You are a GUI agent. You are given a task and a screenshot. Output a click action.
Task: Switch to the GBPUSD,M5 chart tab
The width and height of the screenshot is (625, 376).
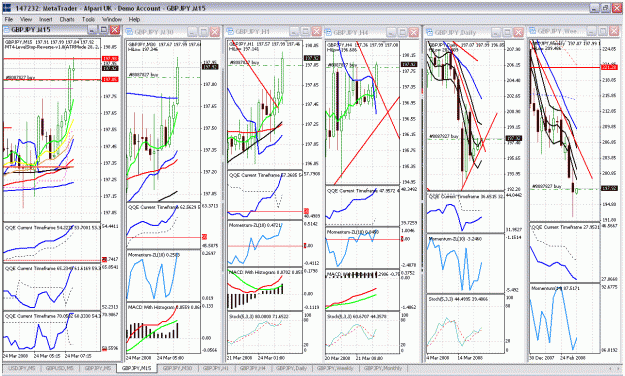pos(59,368)
